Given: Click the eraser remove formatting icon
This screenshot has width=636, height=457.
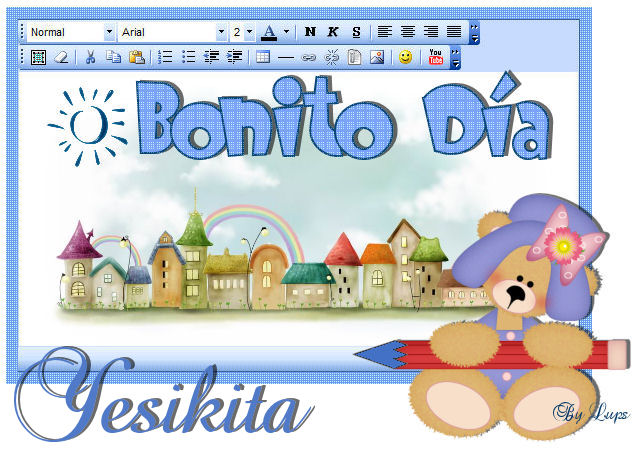Looking at the screenshot, I should point(61,57).
